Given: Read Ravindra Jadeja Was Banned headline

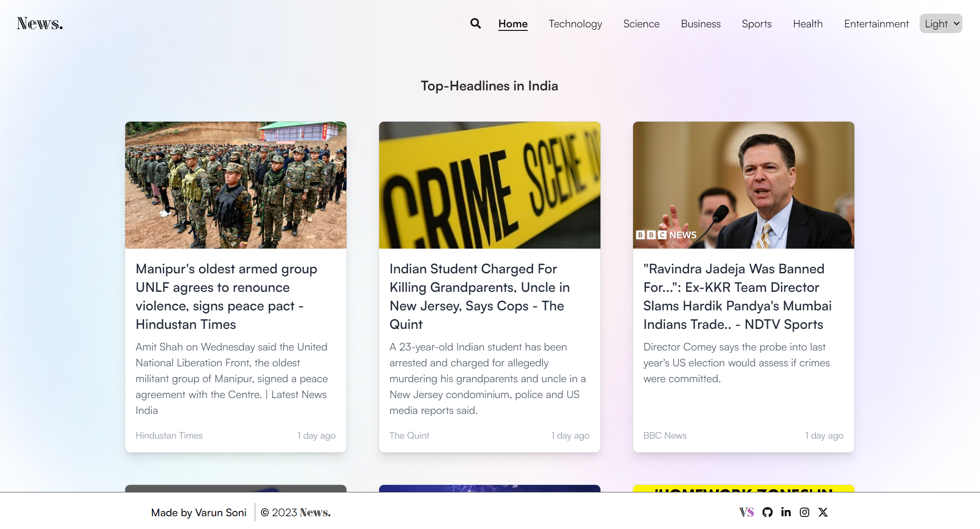Looking at the screenshot, I should click(738, 297).
